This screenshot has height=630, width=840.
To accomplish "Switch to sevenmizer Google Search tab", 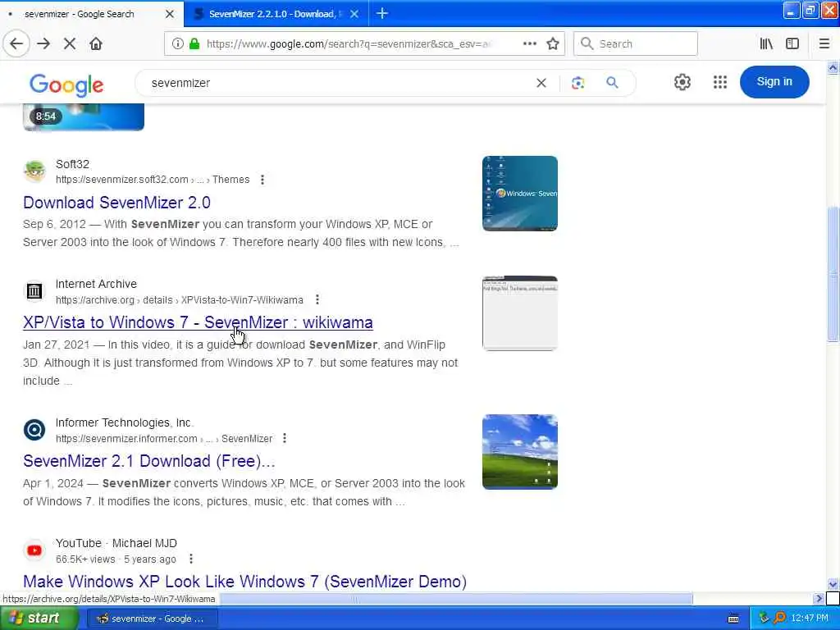I will (80, 14).
